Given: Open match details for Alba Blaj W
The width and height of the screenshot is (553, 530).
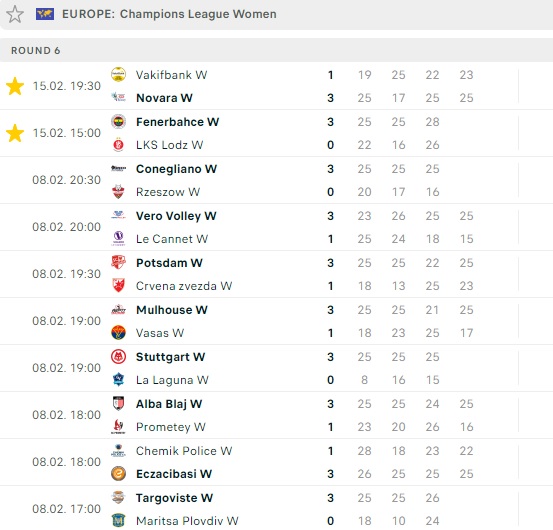Looking at the screenshot, I should (x=276, y=415).
